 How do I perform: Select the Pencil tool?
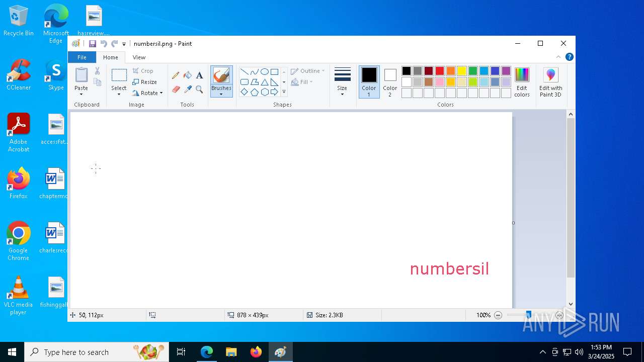pos(176,75)
